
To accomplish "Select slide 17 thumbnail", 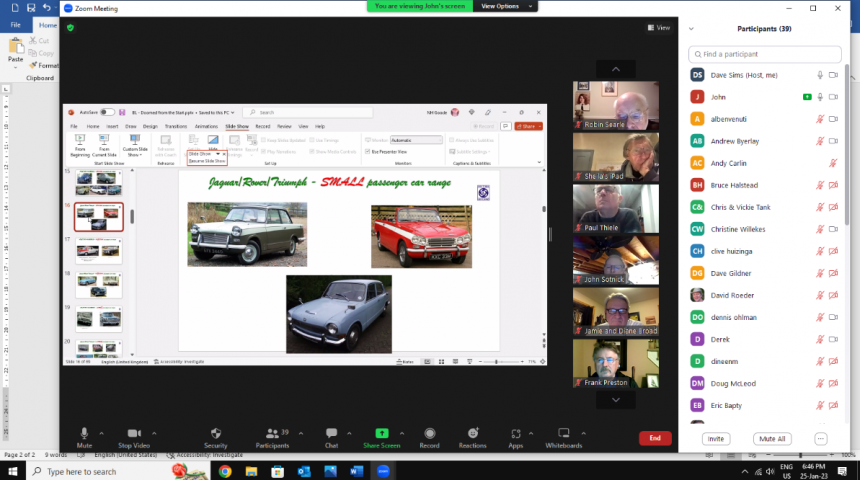I will tap(99, 251).
